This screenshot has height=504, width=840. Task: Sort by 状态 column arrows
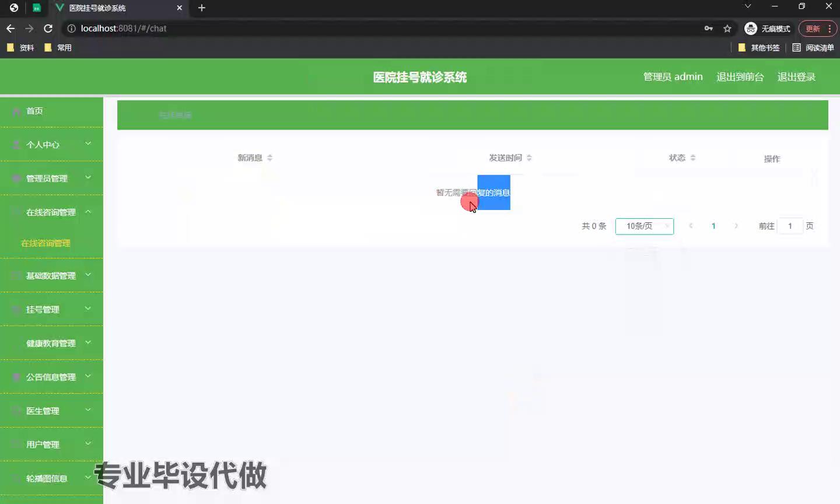point(693,158)
